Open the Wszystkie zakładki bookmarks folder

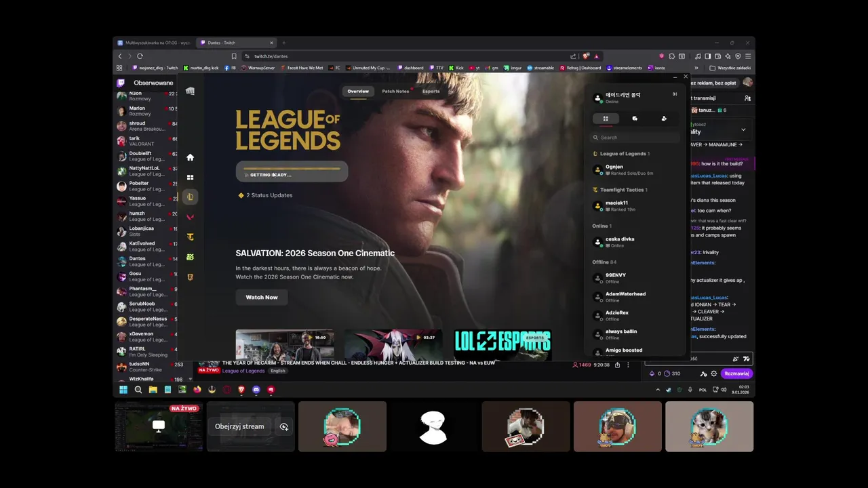point(729,68)
